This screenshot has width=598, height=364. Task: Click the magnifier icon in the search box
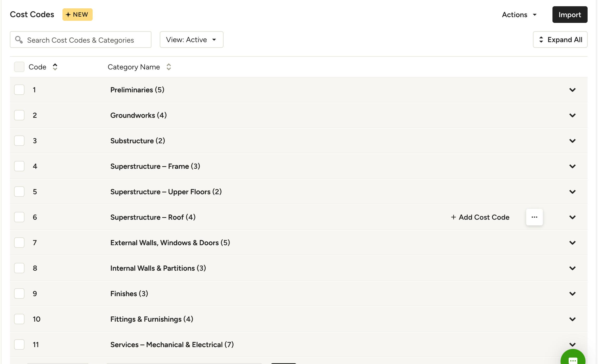[x=19, y=40]
